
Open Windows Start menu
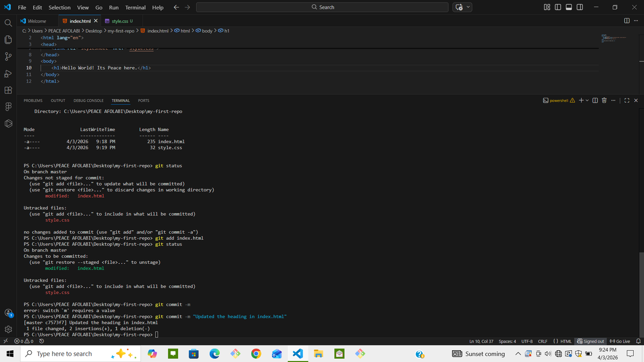[9, 353]
